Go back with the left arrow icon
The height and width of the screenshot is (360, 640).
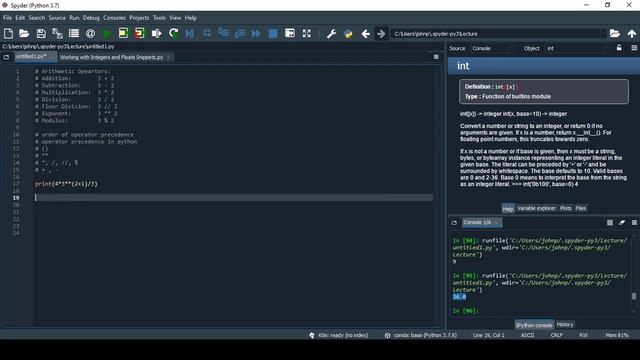365,33
